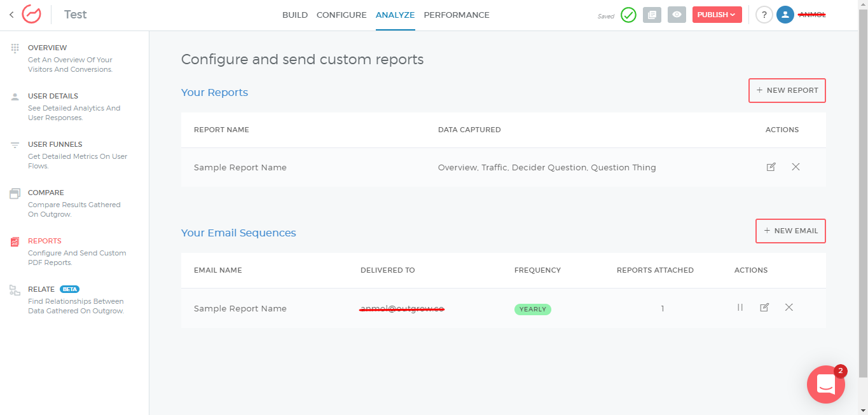Click the preview eye icon
The height and width of the screenshot is (415, 868).
click(x=677, y=15)
